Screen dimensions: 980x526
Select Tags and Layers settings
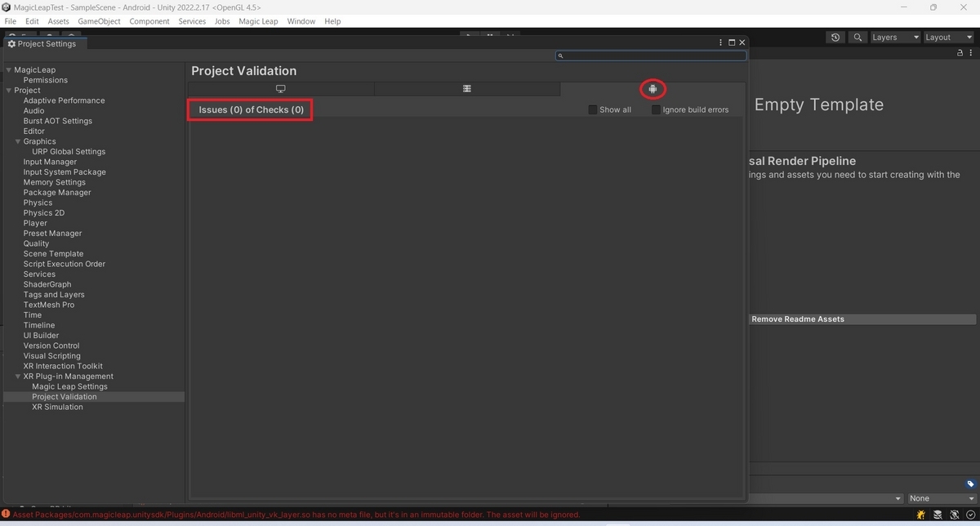54,295
